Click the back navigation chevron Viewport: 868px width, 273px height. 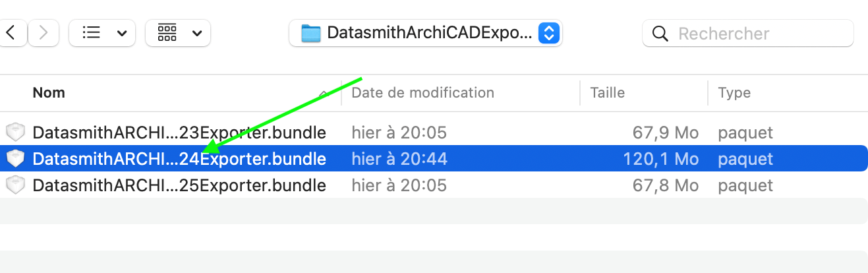14,33
